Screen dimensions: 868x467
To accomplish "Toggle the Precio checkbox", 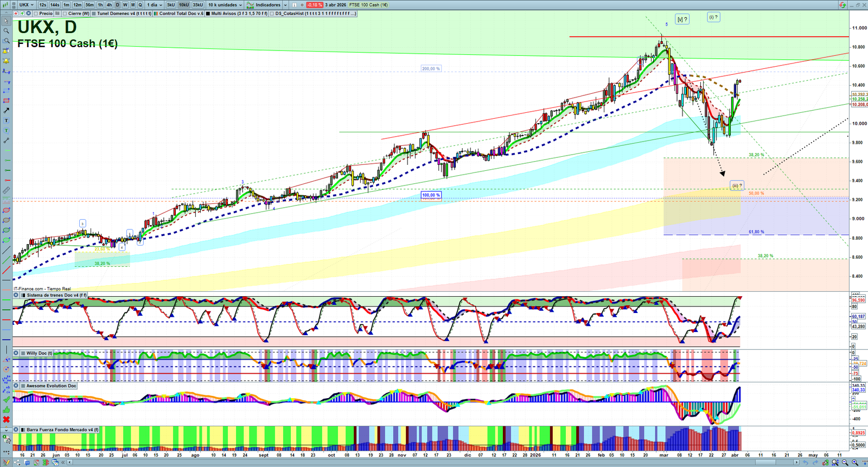I will point(35,14).
